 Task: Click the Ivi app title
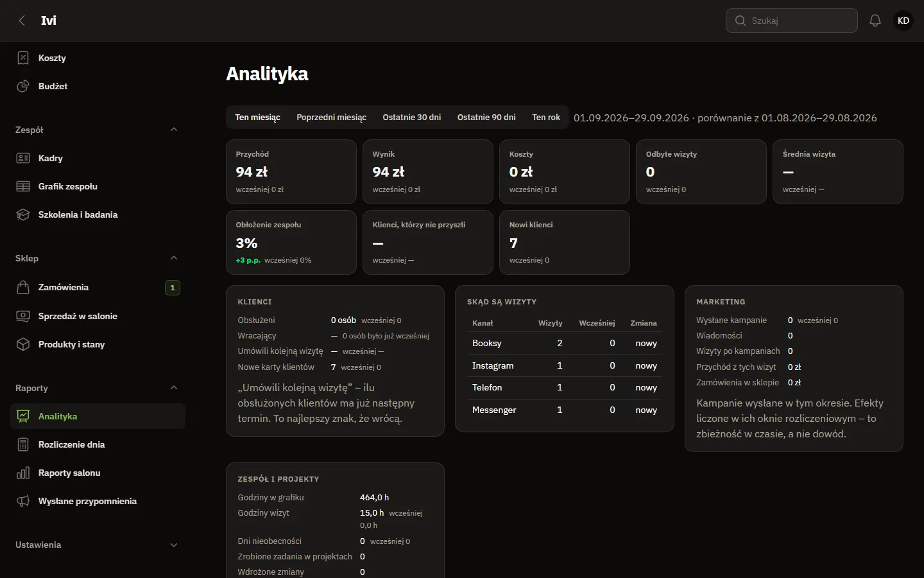click(49, 21)
